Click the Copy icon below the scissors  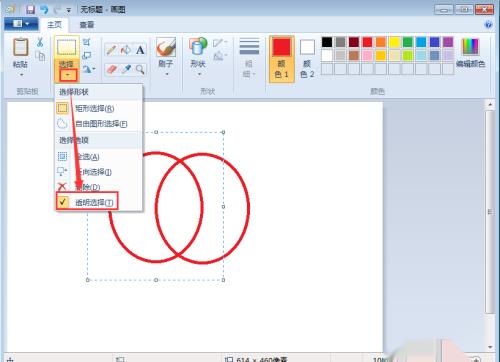coord(40,56)
